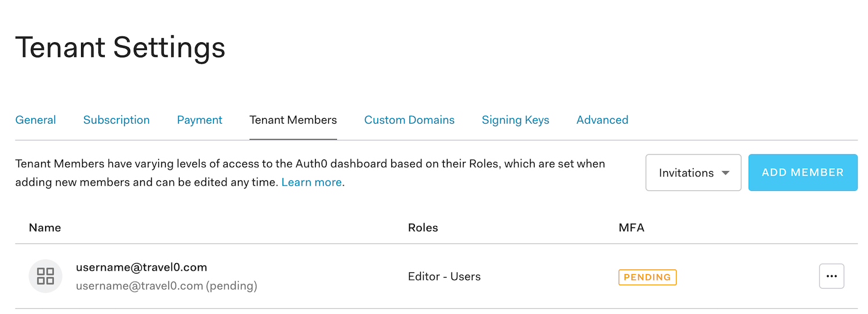868x314 pixels.
Task: Follow the Learn more link
Action: pos(311,182)
